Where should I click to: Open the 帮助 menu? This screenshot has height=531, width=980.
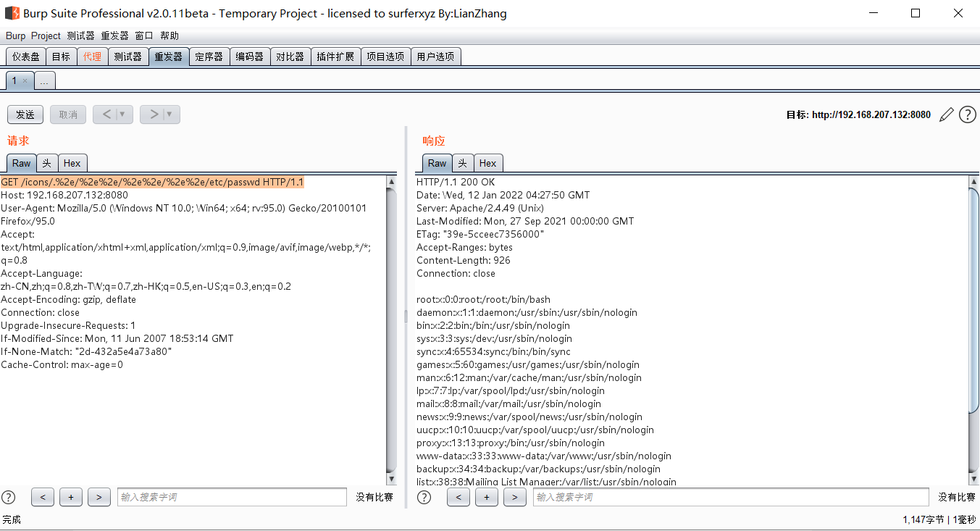click(x=169, y=35)
